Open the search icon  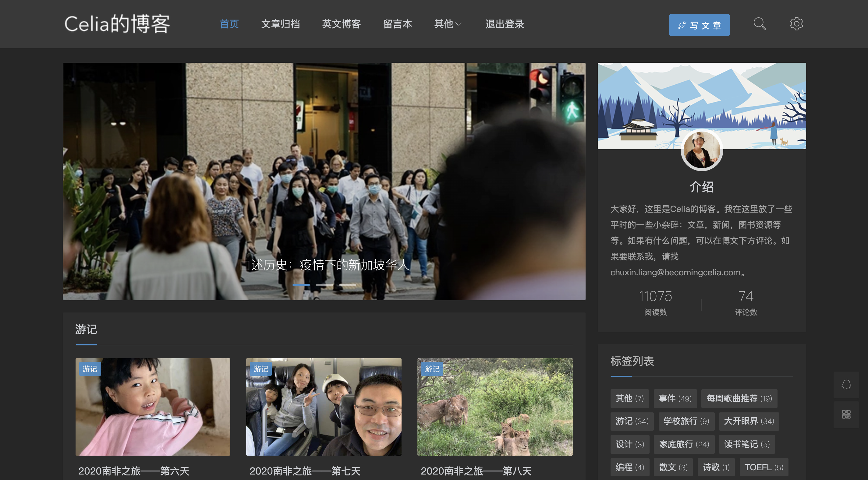(760, 24)
